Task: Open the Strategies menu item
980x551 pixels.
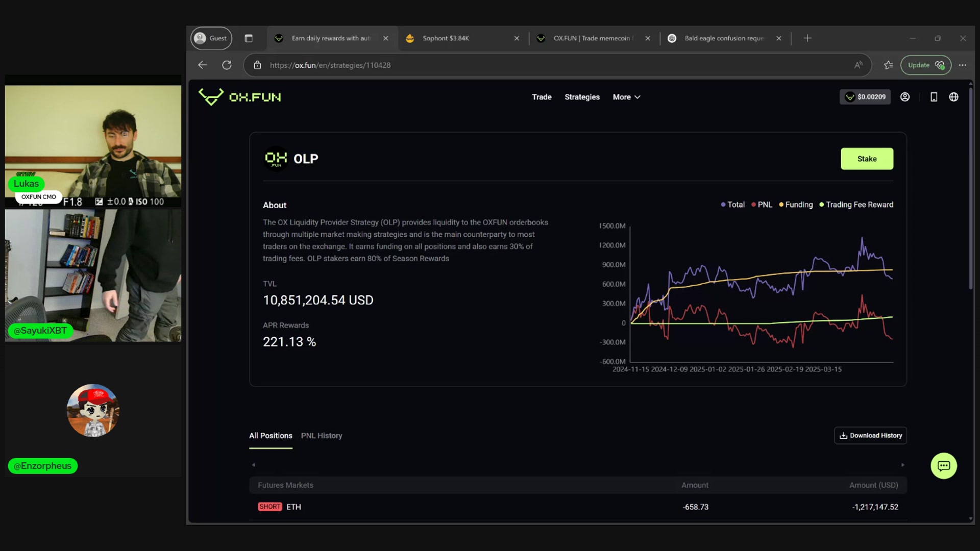Action: [x=582, y=97]
